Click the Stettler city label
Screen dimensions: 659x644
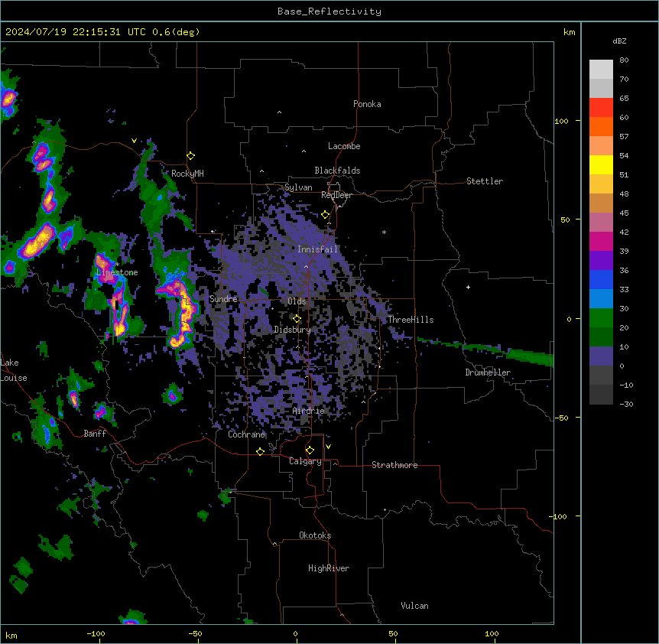point(485,181)
